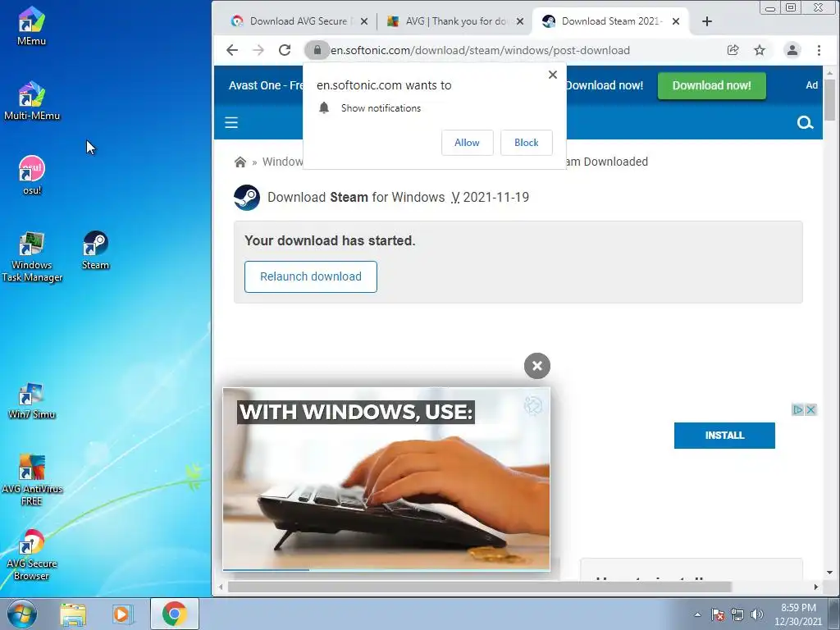Open the MEmu desktop shortcut
This screenshot has width=840, height=630.
tap(31, 25)
